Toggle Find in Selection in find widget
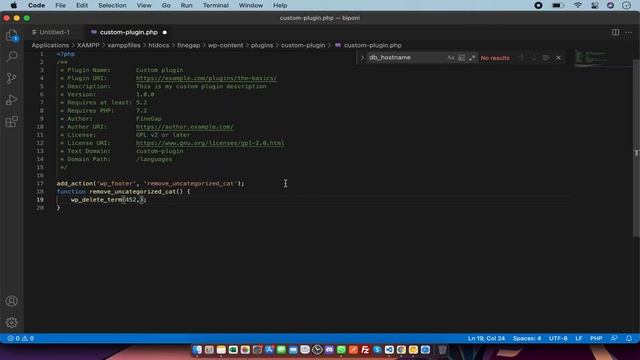The image size is (640, 360). (546, 58)
